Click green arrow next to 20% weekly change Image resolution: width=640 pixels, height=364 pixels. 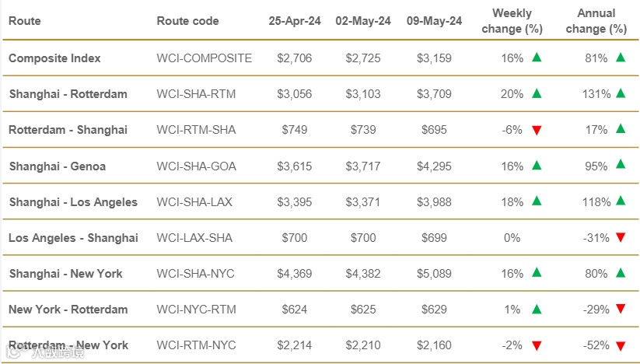point(536,93)
